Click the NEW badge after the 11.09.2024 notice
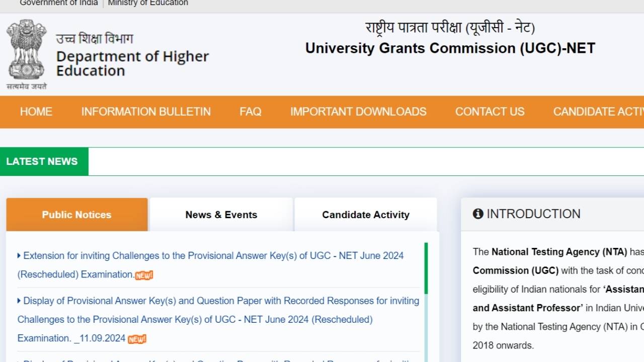Viewport: 644px width, 362px height. click(x=137, y=339)
